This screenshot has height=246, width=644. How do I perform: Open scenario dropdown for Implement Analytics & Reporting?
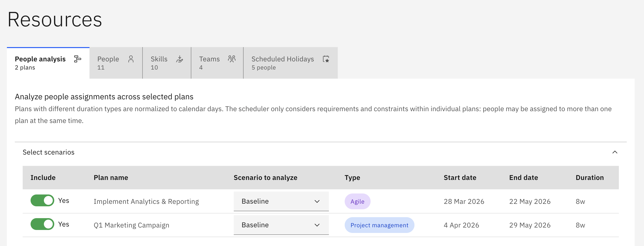coord(281,201)
